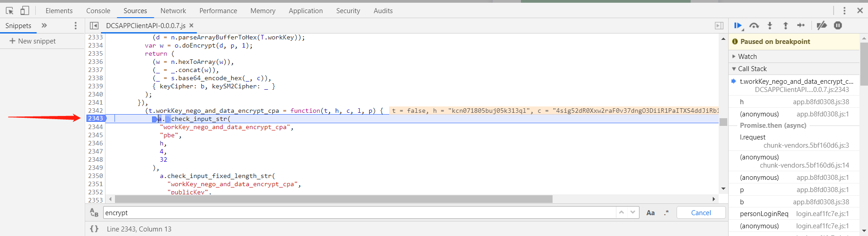Toggle match case Aa option
Image resolution: width=868 pixels, height=236 pixels.
tap(650, 213)
